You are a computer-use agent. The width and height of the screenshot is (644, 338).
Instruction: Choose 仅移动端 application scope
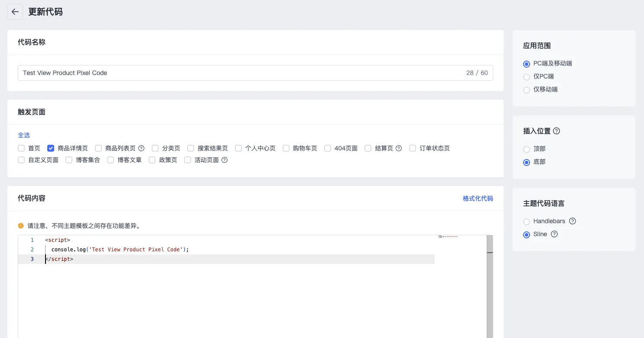527,90
